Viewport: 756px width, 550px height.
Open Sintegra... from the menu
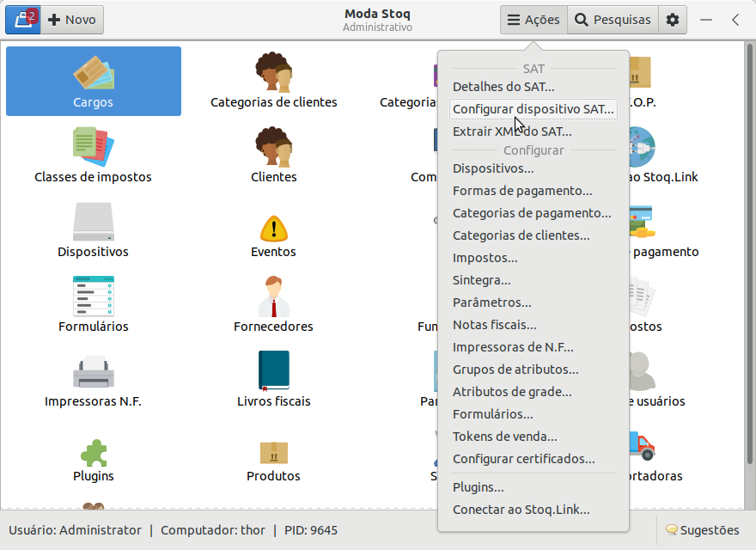(x=533, y=280)
